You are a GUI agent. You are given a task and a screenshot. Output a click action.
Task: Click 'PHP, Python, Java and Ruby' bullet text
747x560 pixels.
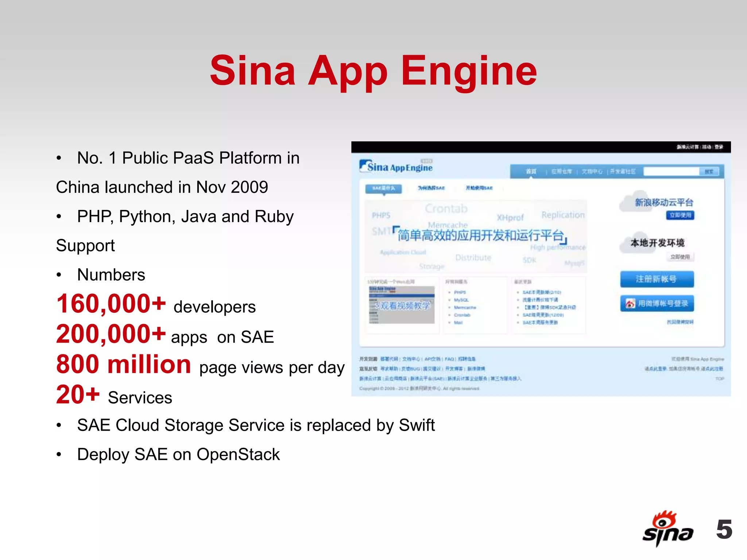coord(185,217)
